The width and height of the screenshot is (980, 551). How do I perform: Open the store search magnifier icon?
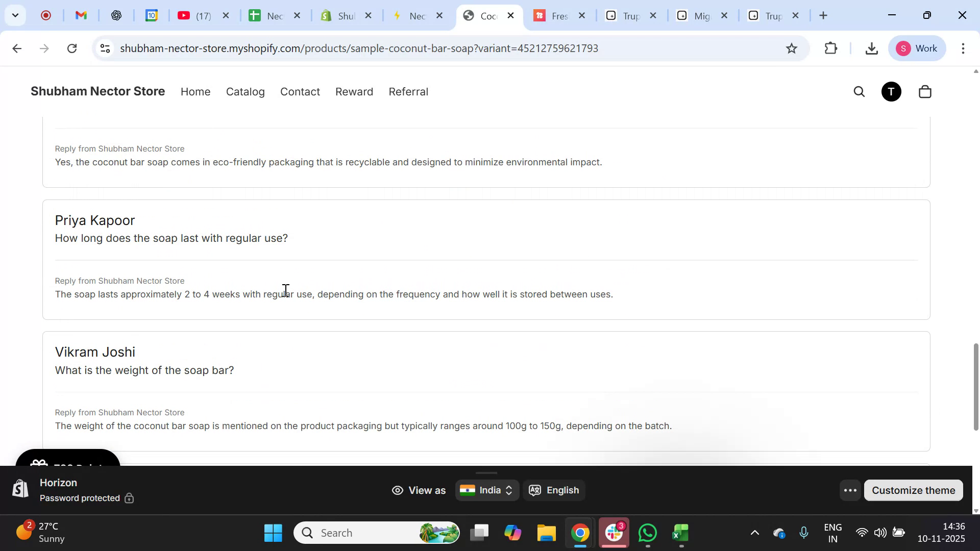click(x=860, y=92)
